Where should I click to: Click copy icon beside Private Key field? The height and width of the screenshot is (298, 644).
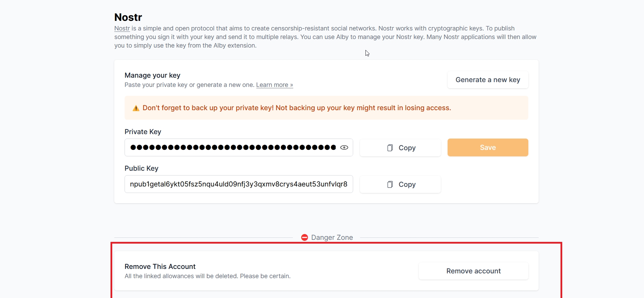click(x=390, y=148)
